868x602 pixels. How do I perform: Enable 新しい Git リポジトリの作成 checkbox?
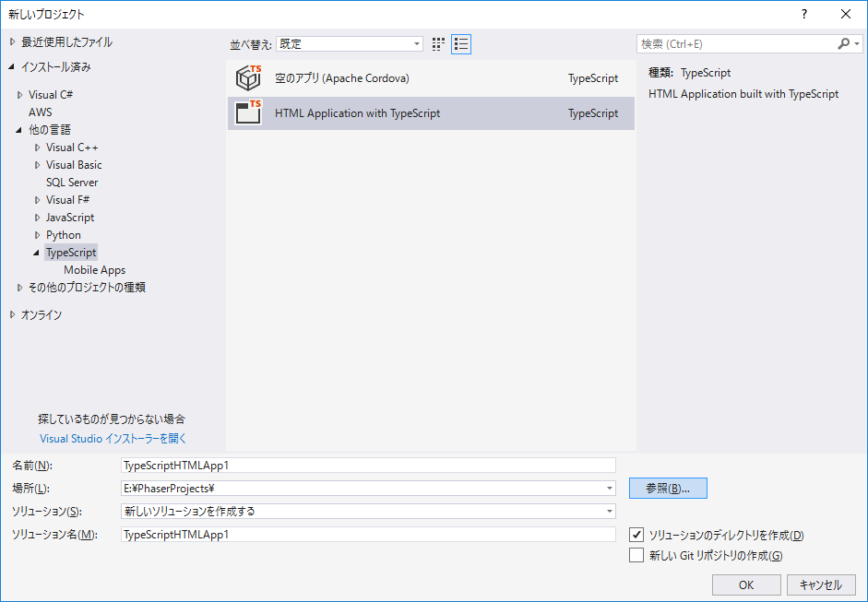click(x=636, y=554)
